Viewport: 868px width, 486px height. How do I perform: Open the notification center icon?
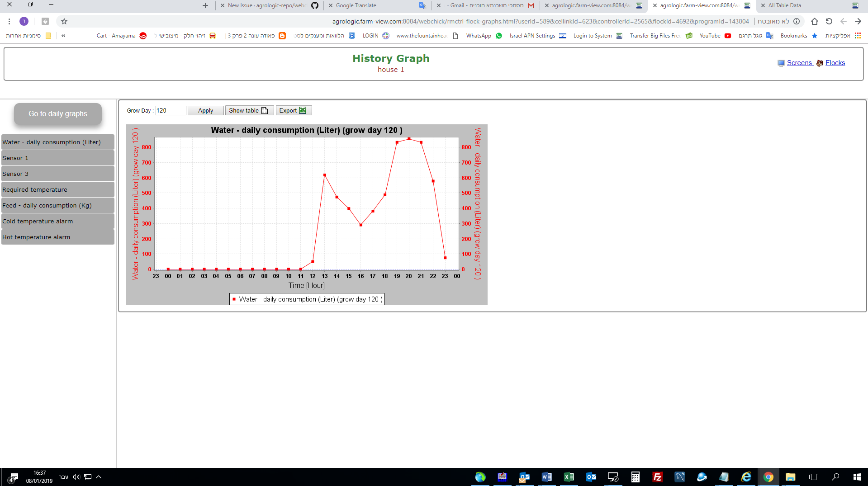click(x=13, y=477)
